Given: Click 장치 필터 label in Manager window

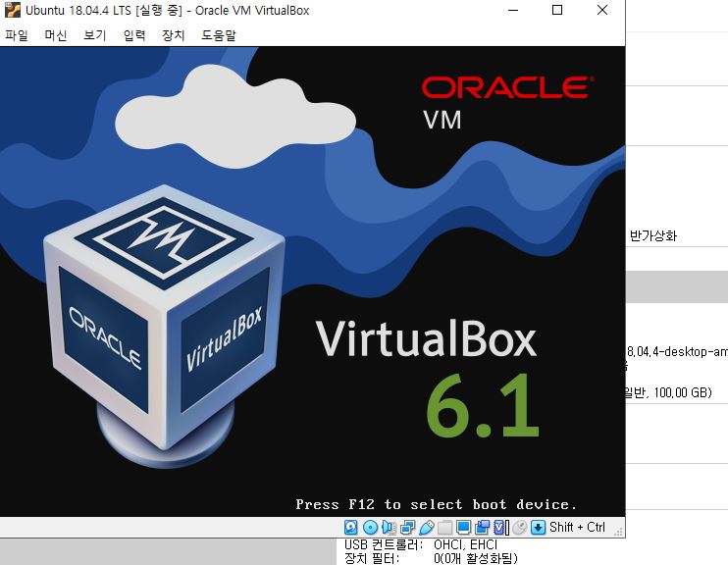Looking at the screenshot, I should [x=372, y=558].
